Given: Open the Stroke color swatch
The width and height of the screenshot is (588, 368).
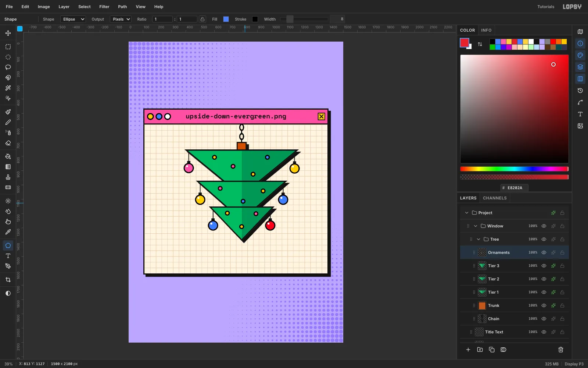Looking at the screenshot, I should pyautogui.click(x=255, y=19).
